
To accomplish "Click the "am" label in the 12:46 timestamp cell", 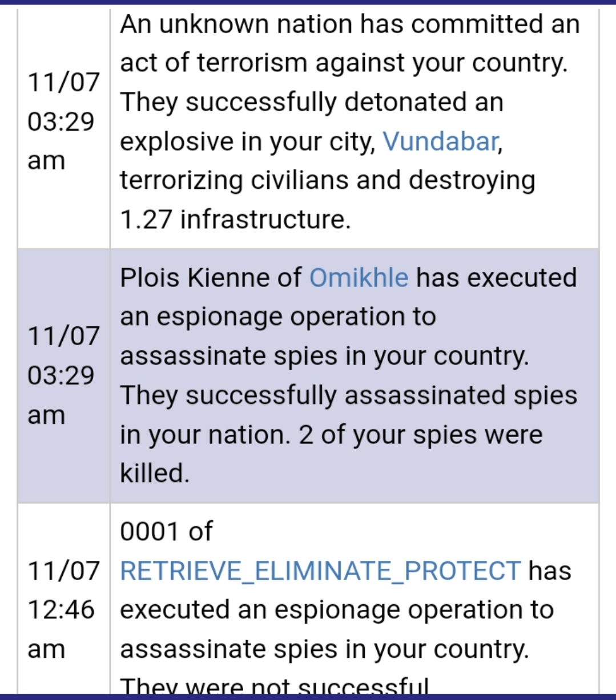I will coord(46,649).
